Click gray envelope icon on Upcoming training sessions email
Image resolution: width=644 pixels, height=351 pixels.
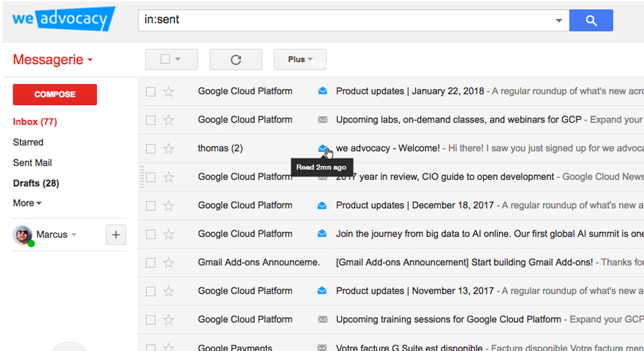coord(323,319)
